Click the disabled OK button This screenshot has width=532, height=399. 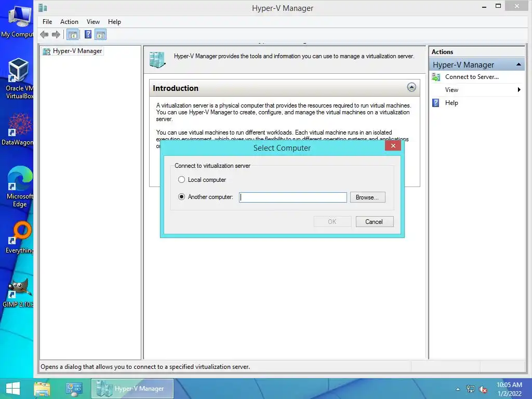point(332,221)
